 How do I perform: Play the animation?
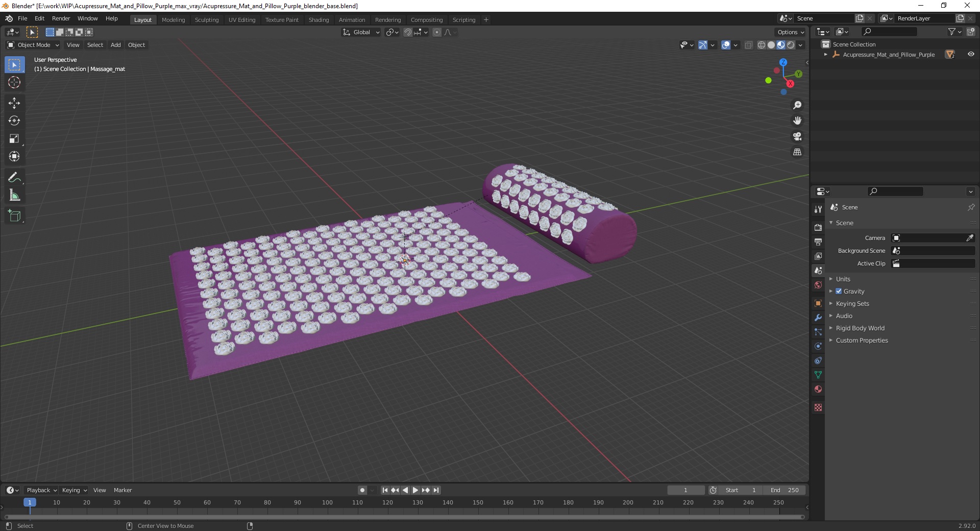coord(415,490)
